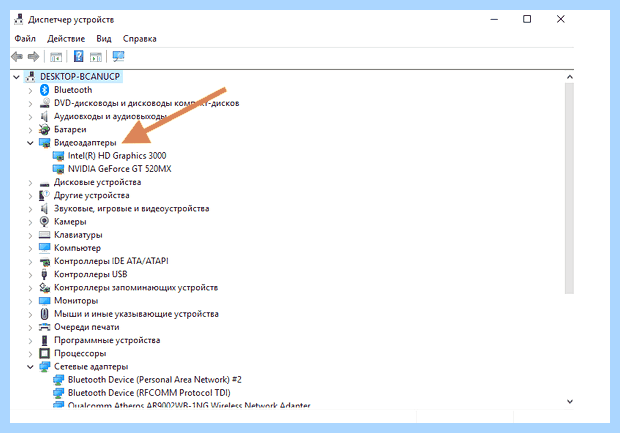The width and height of the screenshot is (620, 433).
Task: Click the scrollbar up arrow
Action: [x=569, y=77]
